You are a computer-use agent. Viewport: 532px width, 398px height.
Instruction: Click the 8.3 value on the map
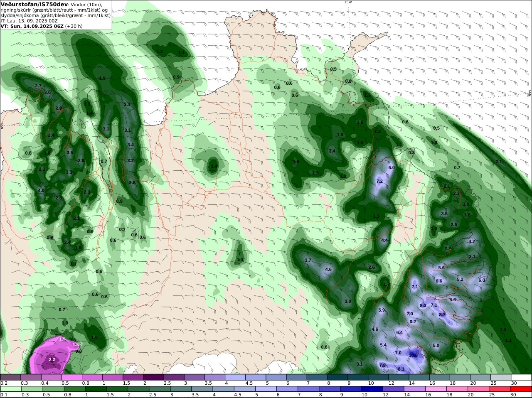423,305
